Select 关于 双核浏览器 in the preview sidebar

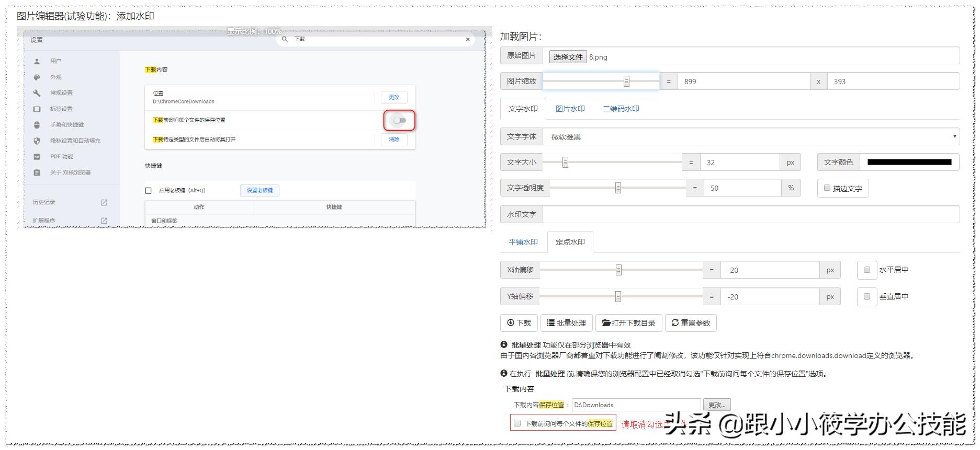tap(70, 172)
